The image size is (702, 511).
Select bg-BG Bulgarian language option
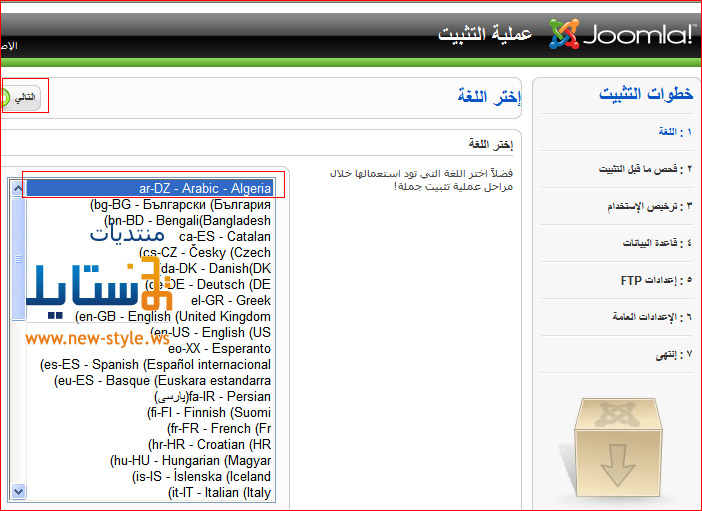coord(149,204)
